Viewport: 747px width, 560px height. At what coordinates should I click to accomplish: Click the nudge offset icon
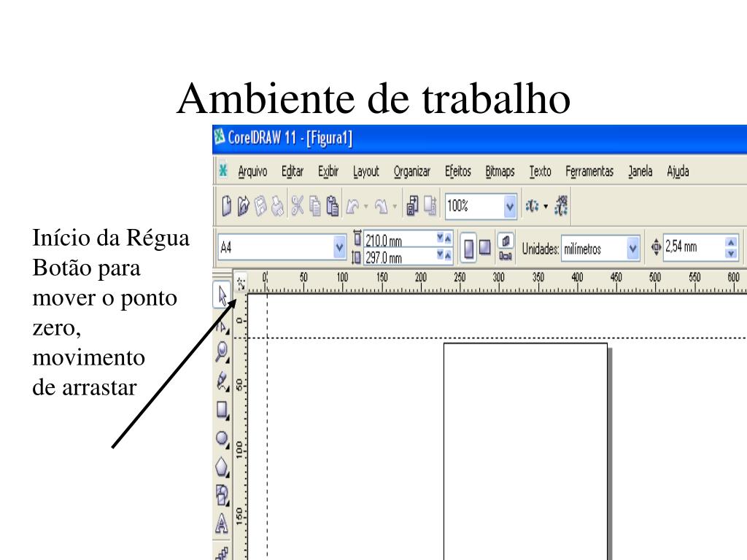click(x=656, y=247)
